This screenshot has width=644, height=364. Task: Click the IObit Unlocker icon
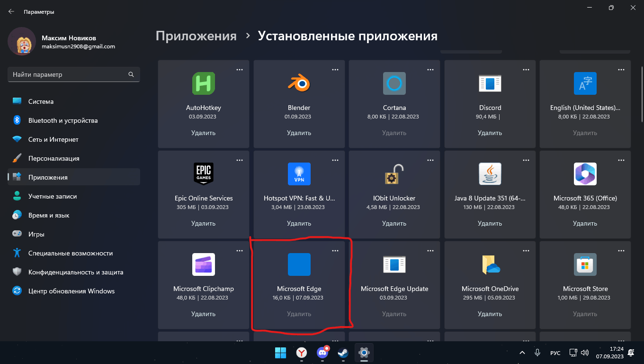click(394, 174)
